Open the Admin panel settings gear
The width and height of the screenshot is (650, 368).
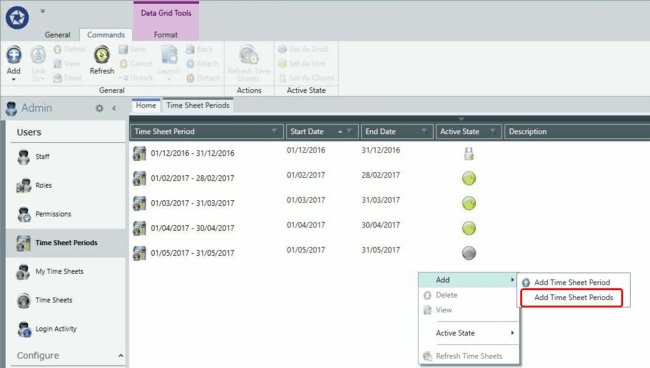pos(99,108)
